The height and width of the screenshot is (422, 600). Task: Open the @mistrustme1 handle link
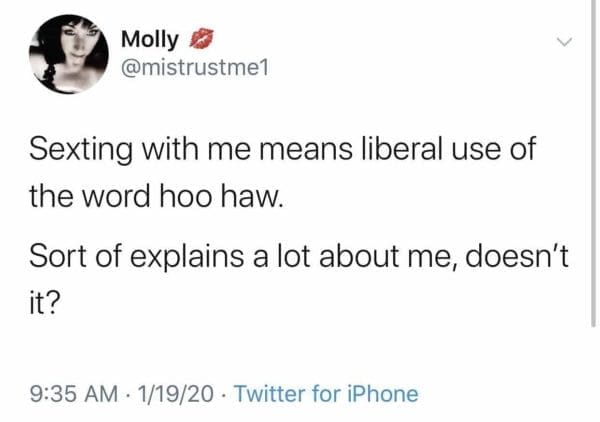tap(194, 68)
